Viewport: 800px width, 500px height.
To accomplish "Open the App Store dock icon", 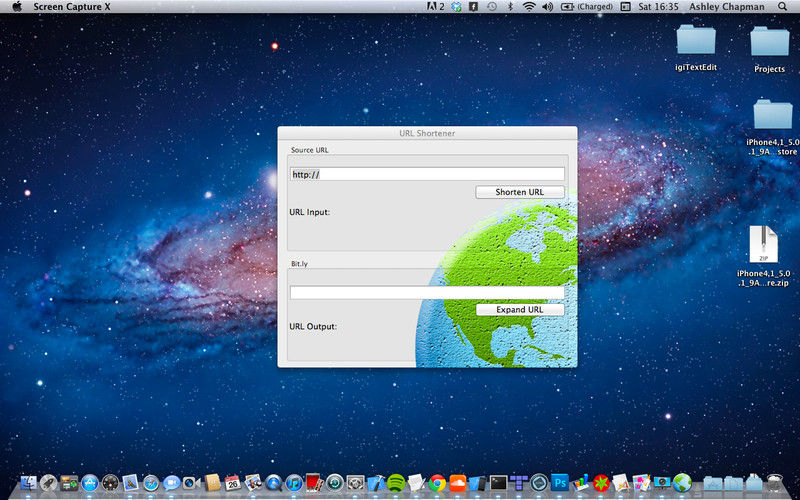I will [x=90, y=483].
